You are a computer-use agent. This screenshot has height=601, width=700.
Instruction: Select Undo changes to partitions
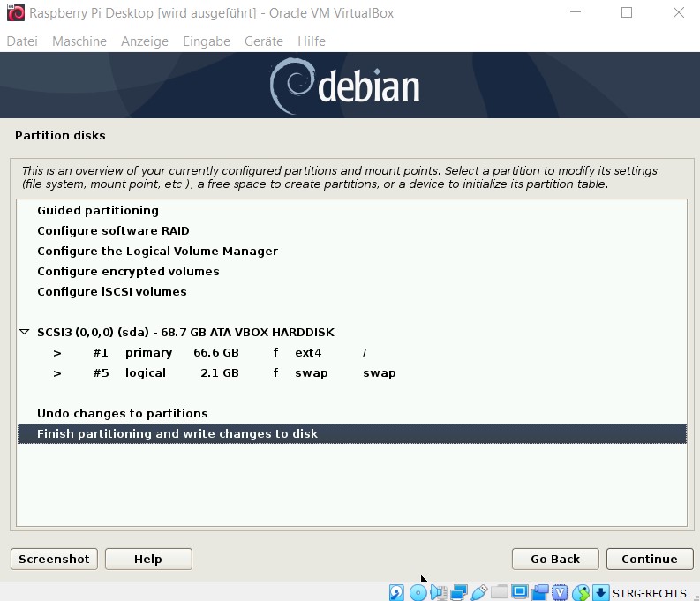[352, 413]
